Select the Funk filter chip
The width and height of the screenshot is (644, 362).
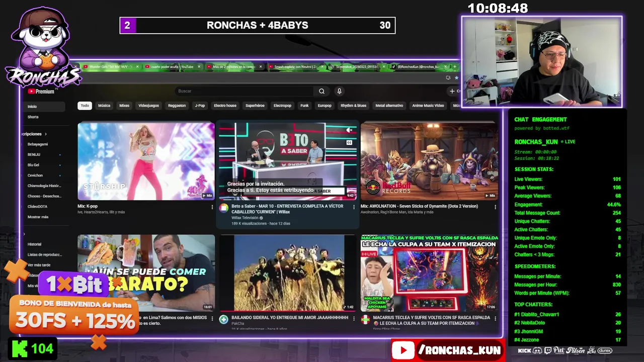pos(304,106)
